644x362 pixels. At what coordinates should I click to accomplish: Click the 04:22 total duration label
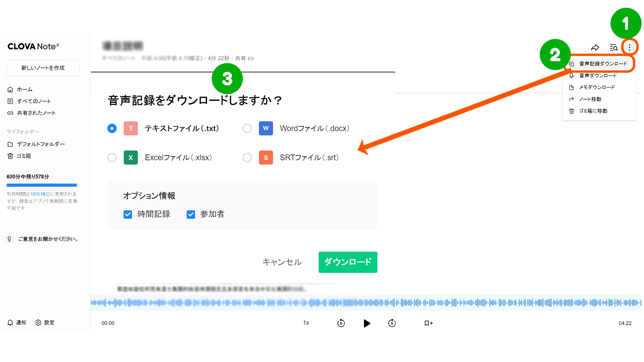click(625, 323)
